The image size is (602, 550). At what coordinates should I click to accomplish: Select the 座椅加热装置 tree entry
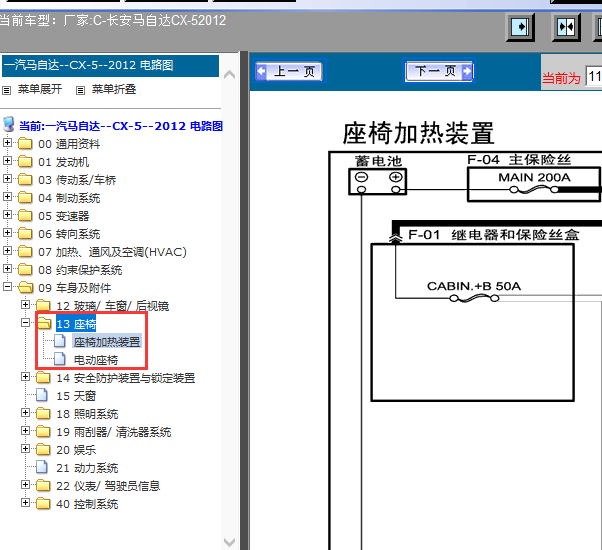pyautogui.click(x=107, y=342)
